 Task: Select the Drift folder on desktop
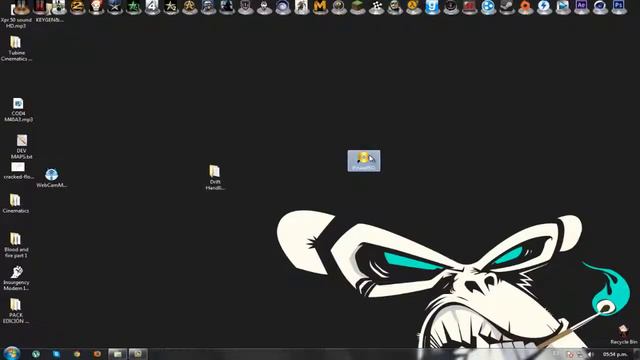coord(215,178)
